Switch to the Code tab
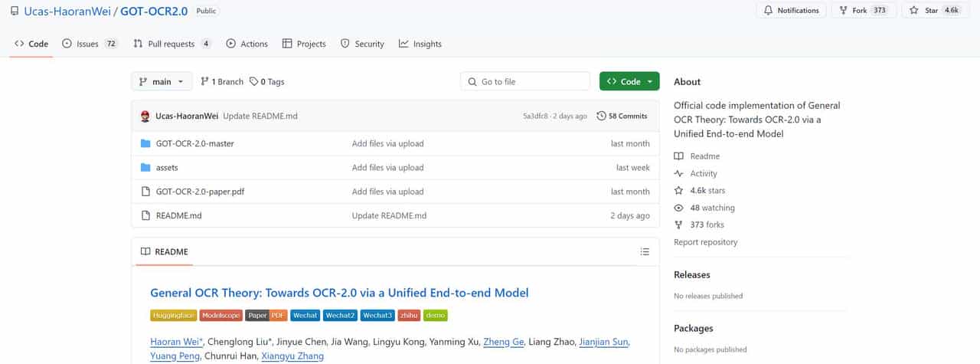This screenshot has width=980, height=364. (x=31, y=44)
